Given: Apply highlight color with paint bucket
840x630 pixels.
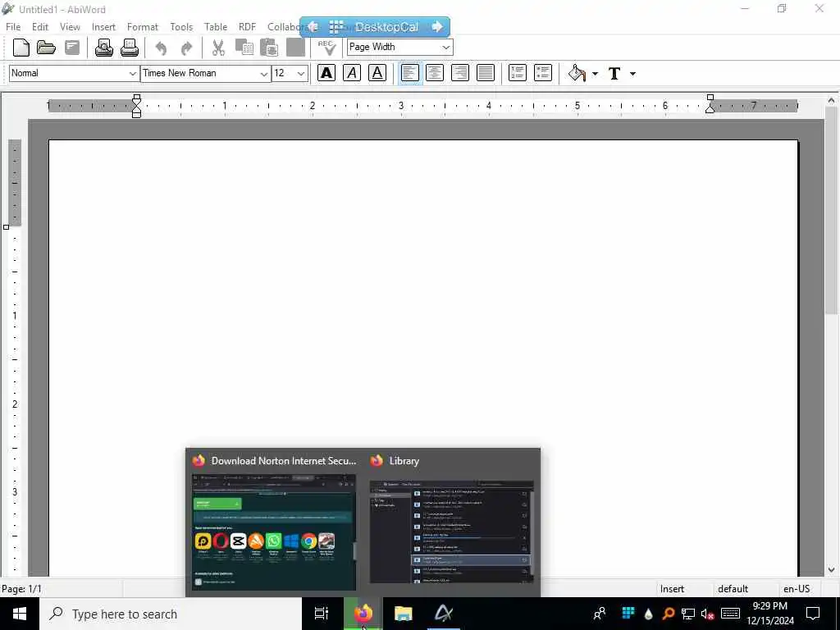Looking at the screenshot, I should click(577, 73).
